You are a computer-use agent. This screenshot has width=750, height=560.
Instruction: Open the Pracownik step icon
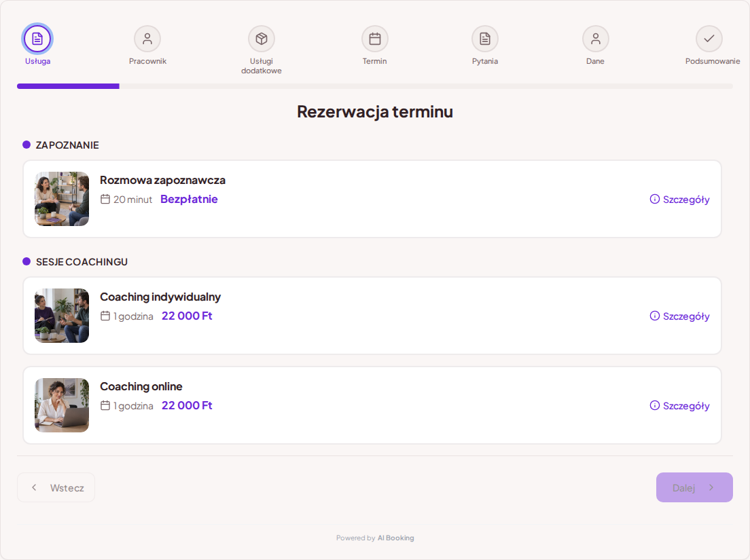[x=147, y=39]
